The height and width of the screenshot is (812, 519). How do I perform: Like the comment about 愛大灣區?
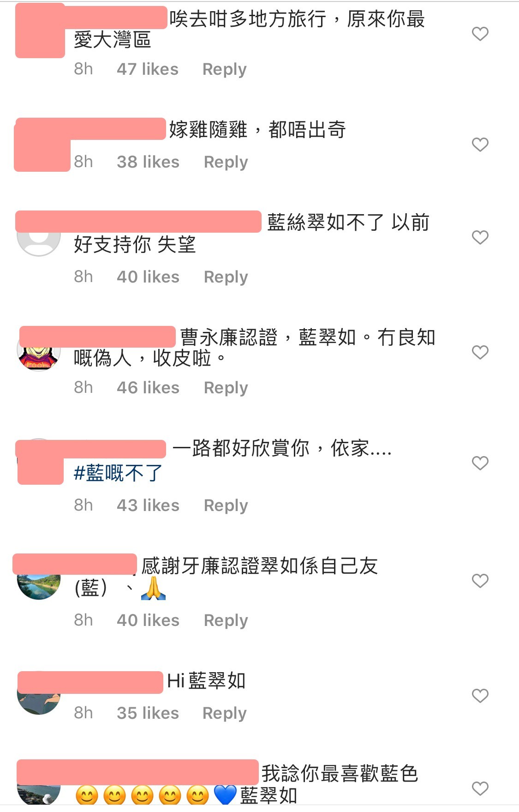point(480,34)
